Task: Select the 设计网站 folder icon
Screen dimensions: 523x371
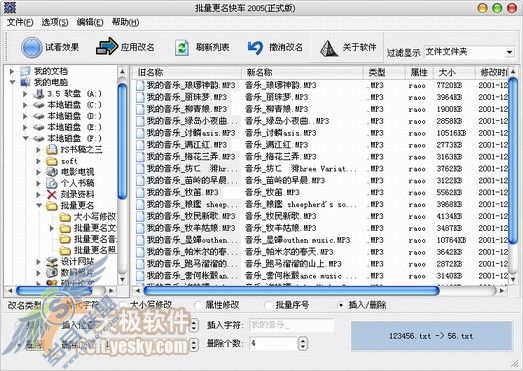Action: pos(52,261)
